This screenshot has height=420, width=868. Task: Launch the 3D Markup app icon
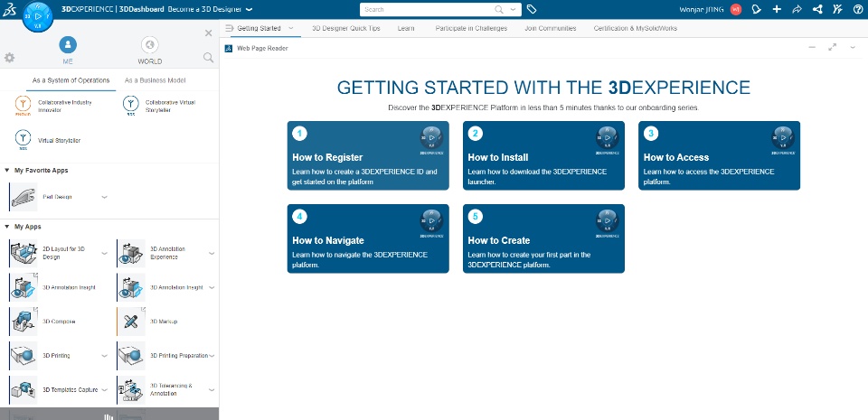[x=131, y=322]
